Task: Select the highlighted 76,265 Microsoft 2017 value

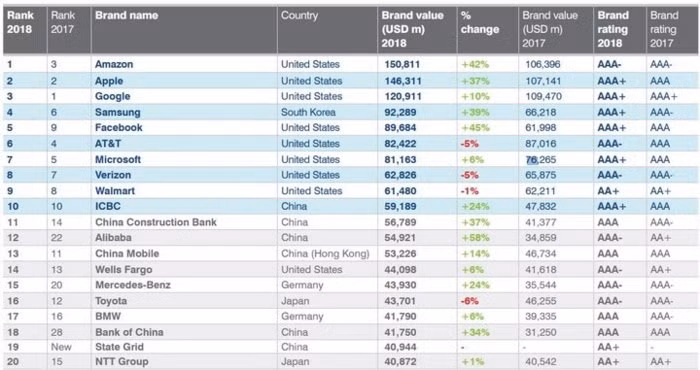Action: (x=541, y=159)
